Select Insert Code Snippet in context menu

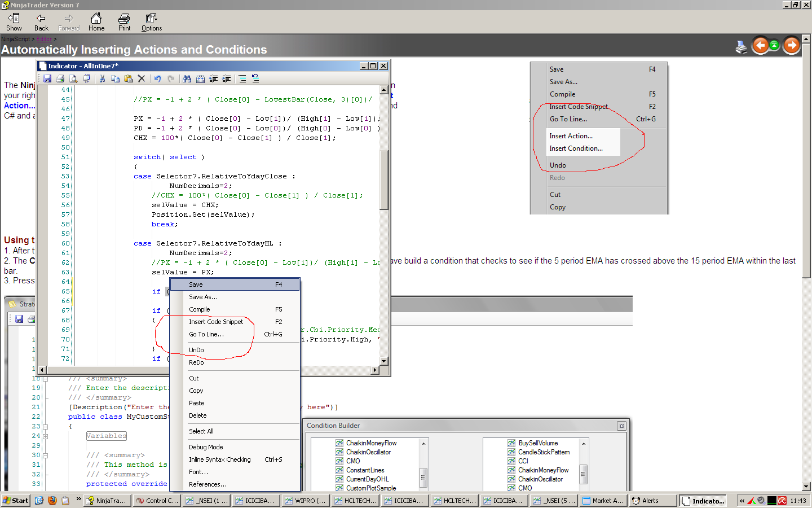pos(216,322)
